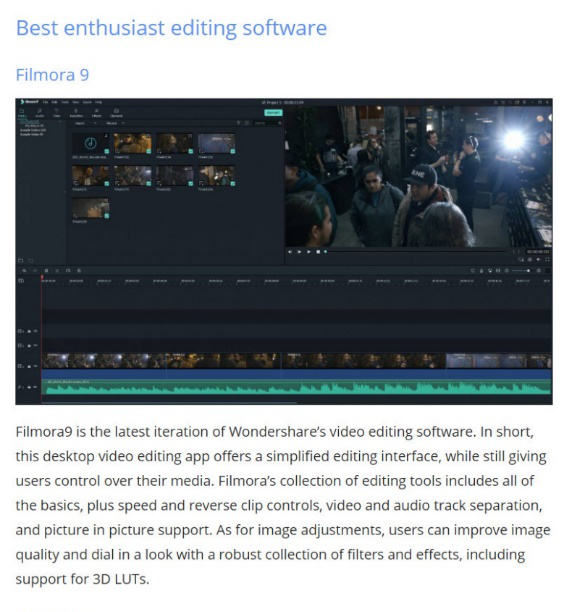
Task: Toggle lock on the audio track
Action: click(29, 387)
